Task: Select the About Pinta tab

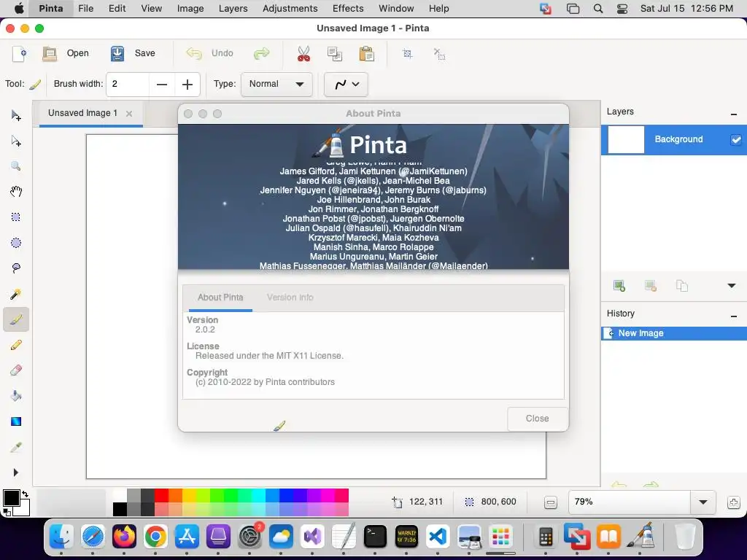Action: click(x=220, y=297)
